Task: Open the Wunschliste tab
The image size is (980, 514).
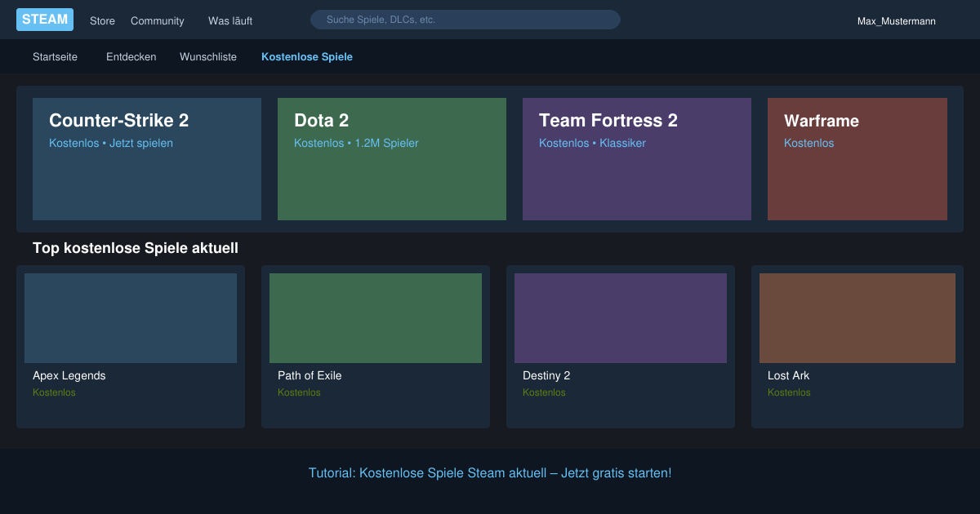Action: click(x=208, y=57)
